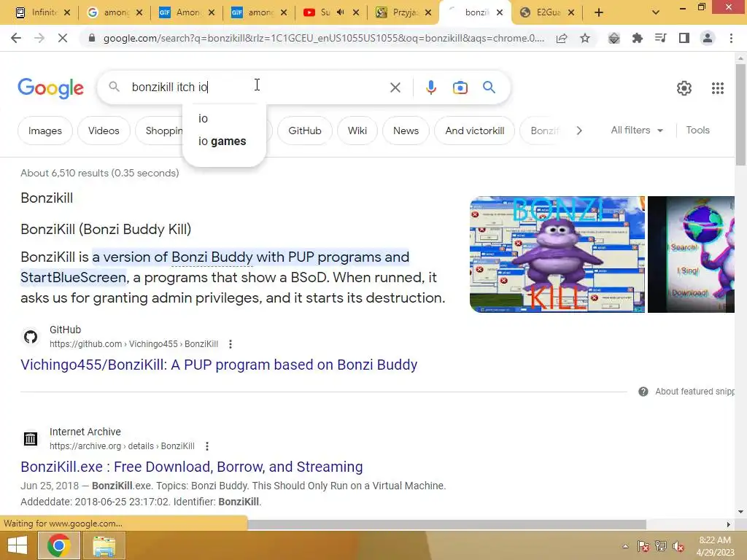Click inside the Google search text field

click(258, 87)
